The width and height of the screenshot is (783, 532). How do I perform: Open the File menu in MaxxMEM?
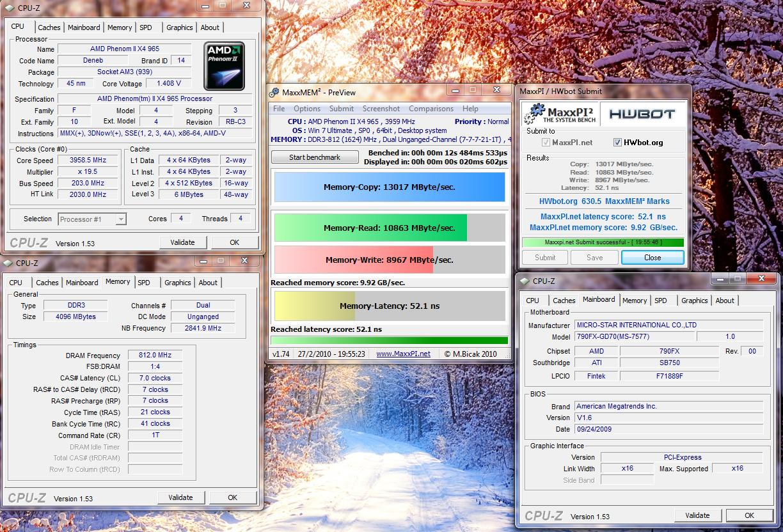coord(279,109)
